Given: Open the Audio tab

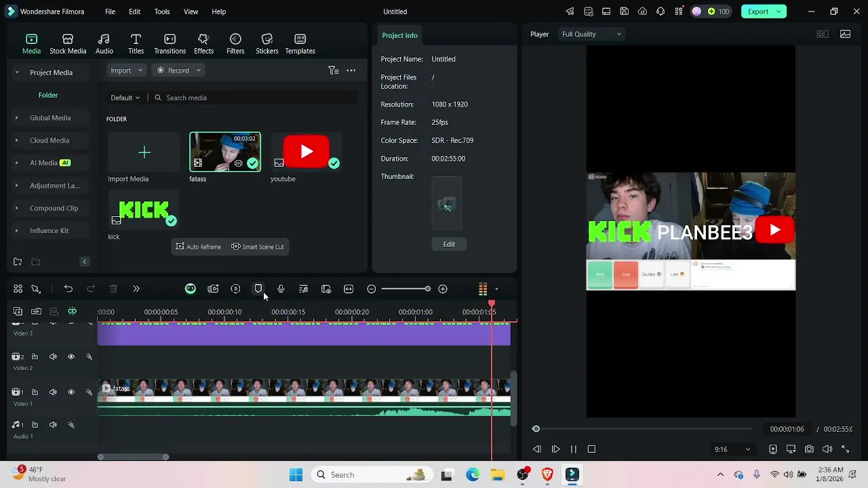Looking at the screenshot, I should pyautogui.click(x=104, y=44).
